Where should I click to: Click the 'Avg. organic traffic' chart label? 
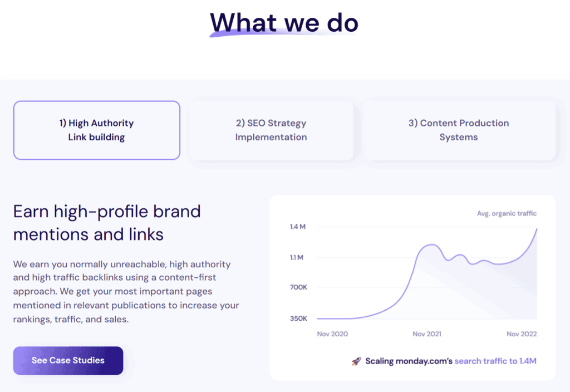click(507, 213)
